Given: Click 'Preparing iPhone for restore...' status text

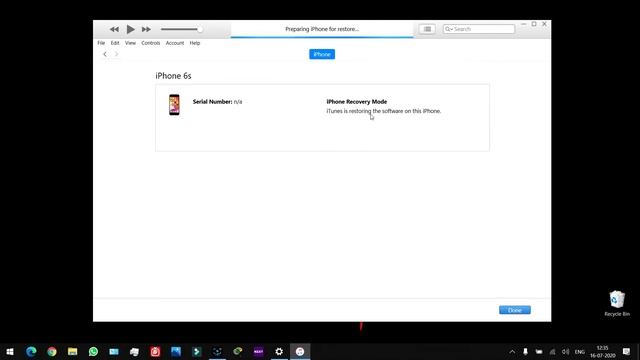Looking at the screenshot, I should (x=322, y=29).
